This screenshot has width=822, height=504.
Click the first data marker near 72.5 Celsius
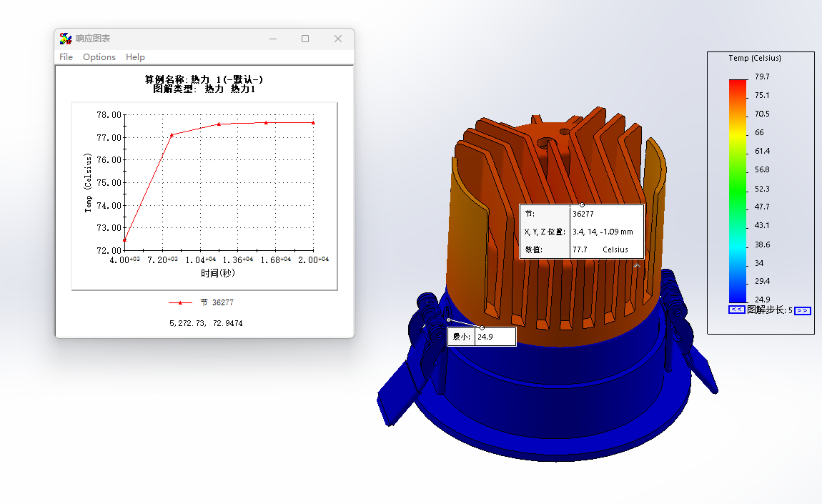(125, 240)
